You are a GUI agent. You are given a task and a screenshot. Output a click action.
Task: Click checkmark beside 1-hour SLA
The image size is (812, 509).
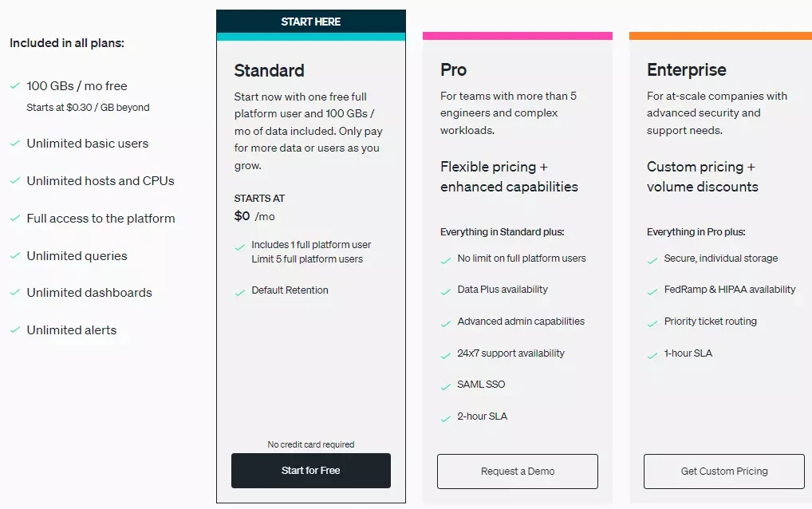click(x=652, y=355)
